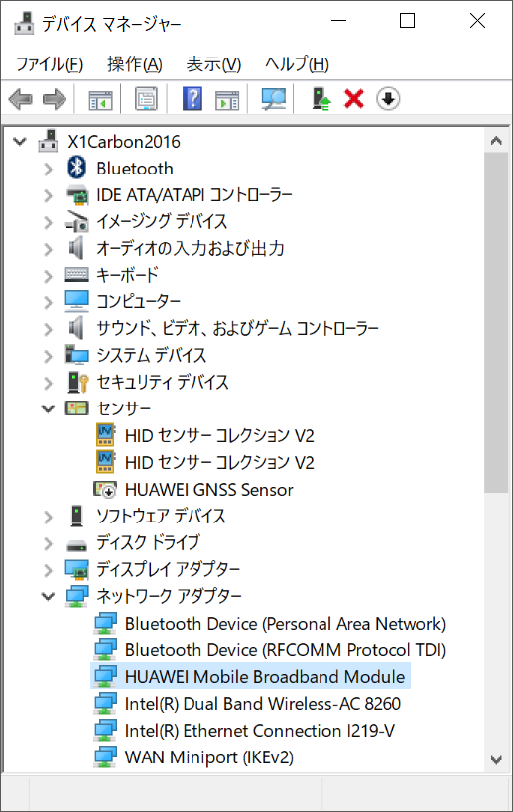Select Intel(R) Ethernet Connection I219-V

click(x=260, y=731)
